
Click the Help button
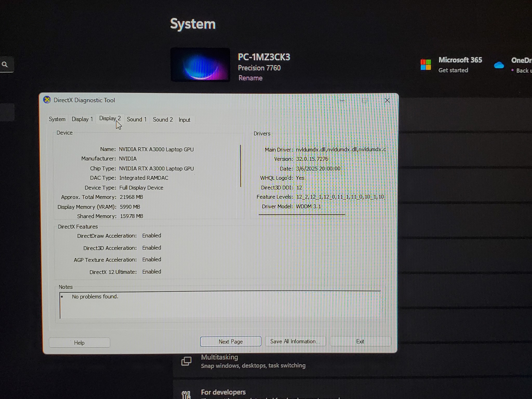pos(79,343)
